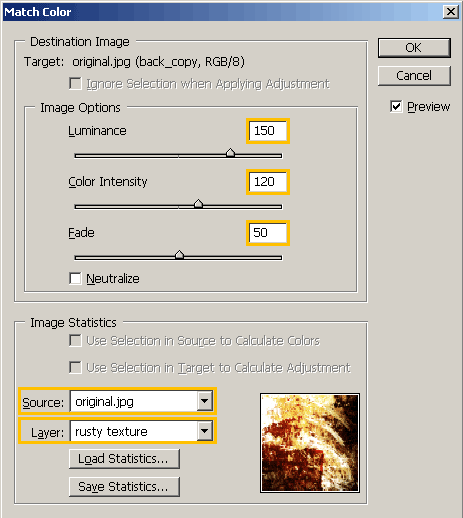This screenshot has height=518, width=463.
Task: Click the OK button
Action: pyautogui.click(x=414, y=48)
